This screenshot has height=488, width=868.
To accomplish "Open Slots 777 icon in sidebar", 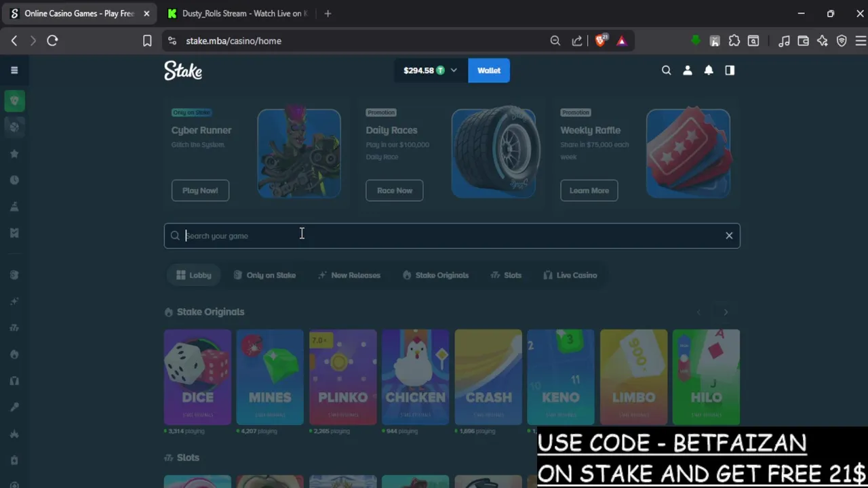I will [14, 328].
